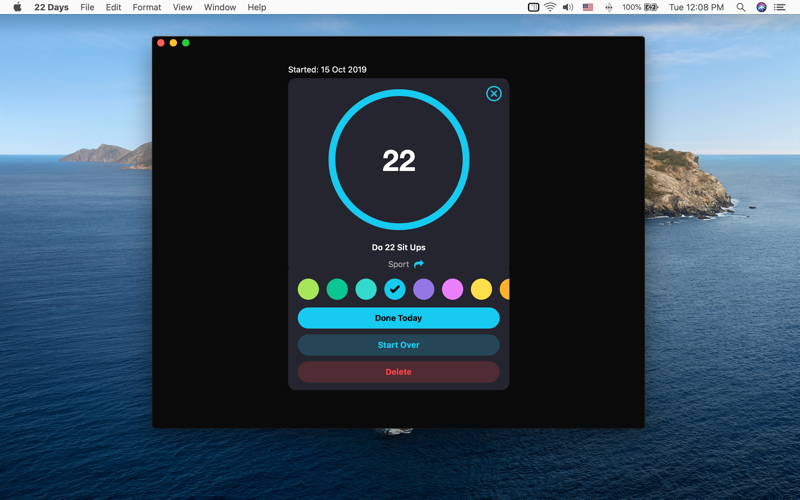
Task: Open the File menu
Action: click(x=87, y=7)
